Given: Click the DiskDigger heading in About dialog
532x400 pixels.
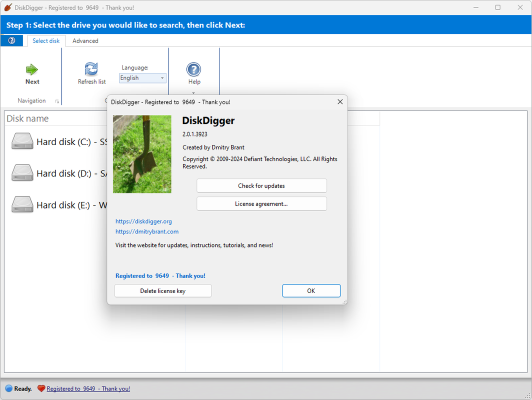Looking at the screenshot, I should [208, 120].
